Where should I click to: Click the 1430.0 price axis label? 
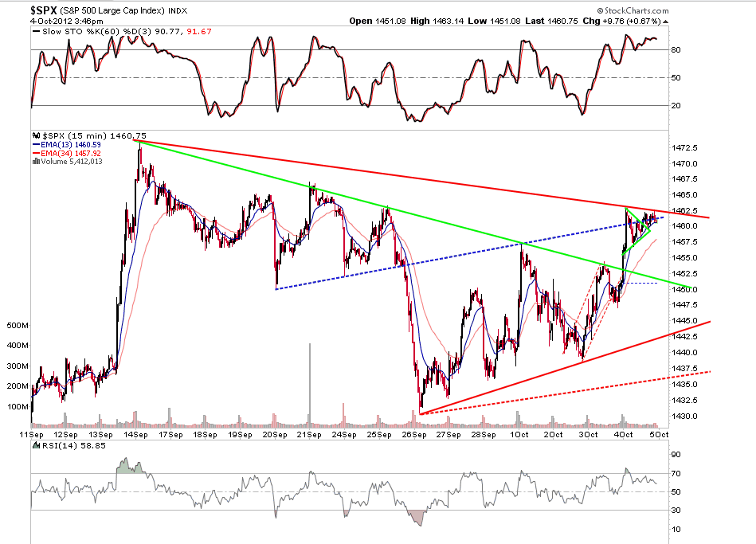point(684,417)
